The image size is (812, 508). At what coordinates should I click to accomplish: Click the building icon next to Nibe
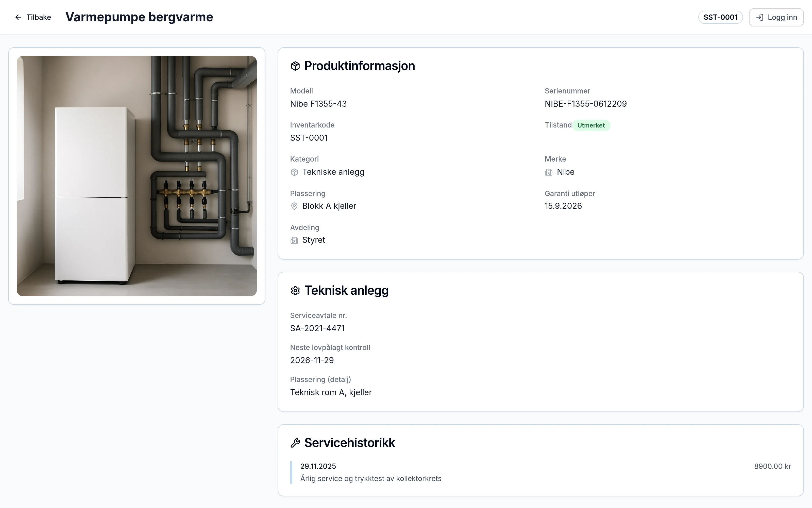[549, 172]
